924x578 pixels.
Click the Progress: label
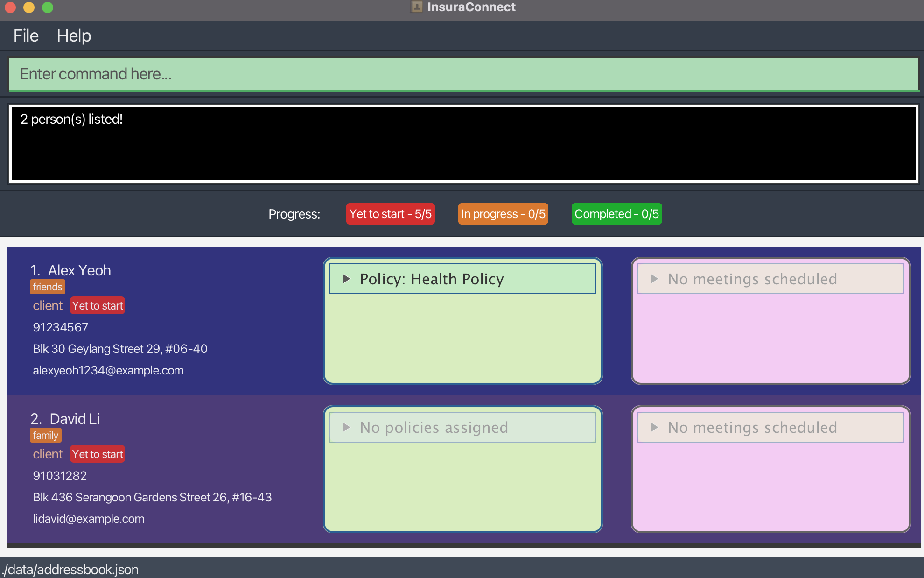[294, 214]
